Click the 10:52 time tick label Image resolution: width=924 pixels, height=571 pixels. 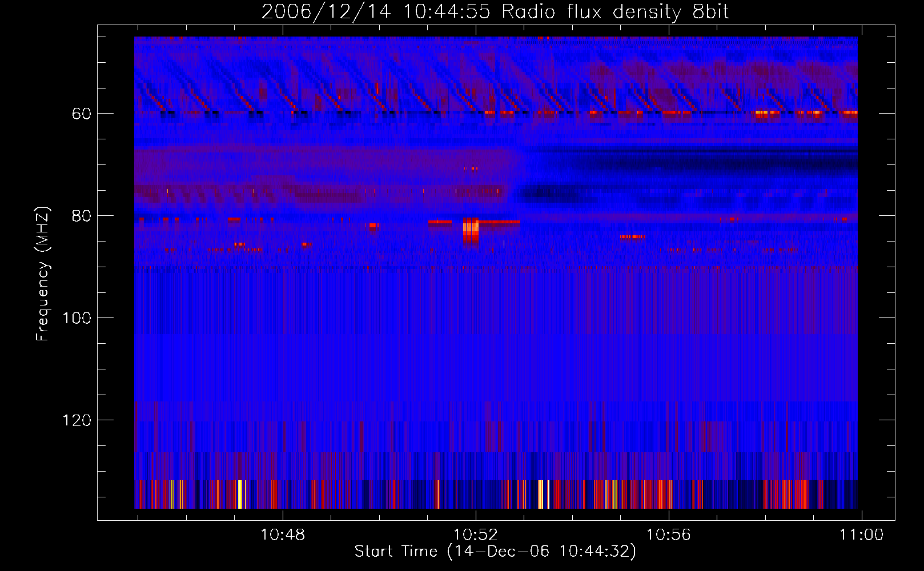coord(476,534)
